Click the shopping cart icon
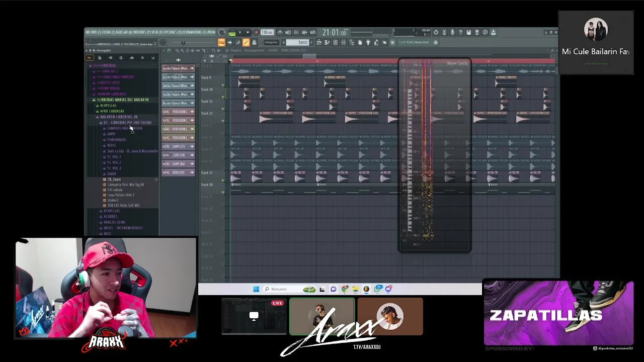The width and height of the screenshot is (644, 362). pos(392,42)
